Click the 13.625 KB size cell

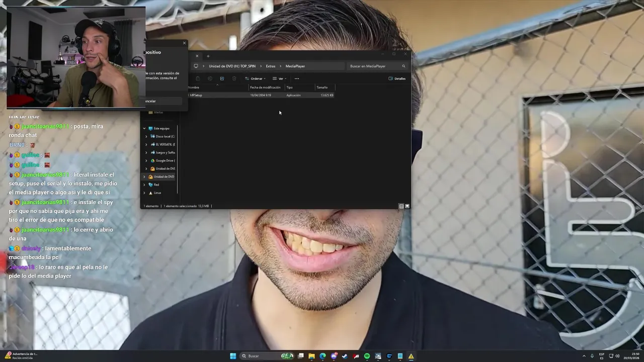pos(327,95)
